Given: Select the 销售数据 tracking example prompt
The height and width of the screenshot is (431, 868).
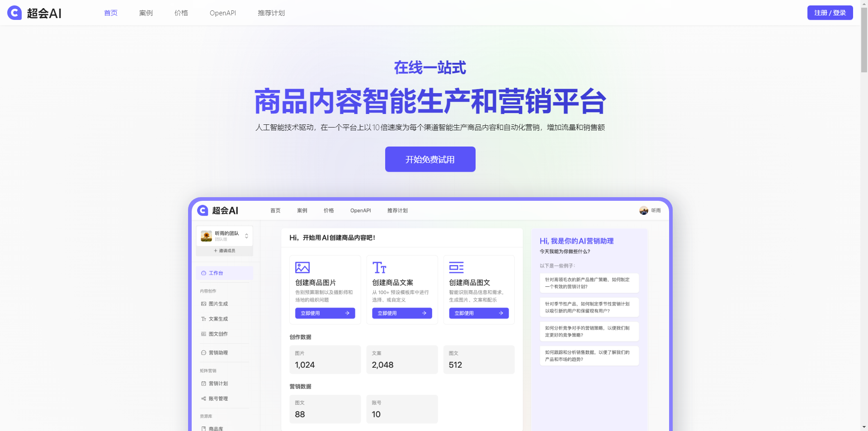Looking at the screenshot, I should pyautogui.click(x=589, y=356).
